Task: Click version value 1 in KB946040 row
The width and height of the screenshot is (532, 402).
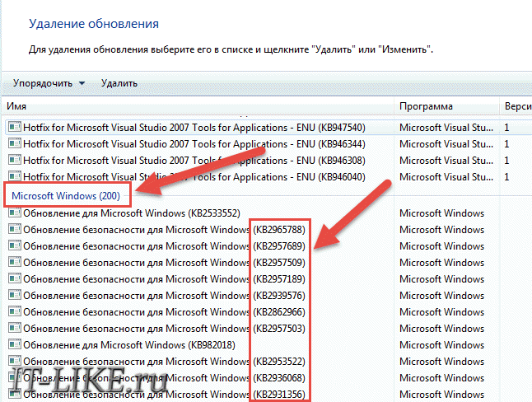Action: 506,177
